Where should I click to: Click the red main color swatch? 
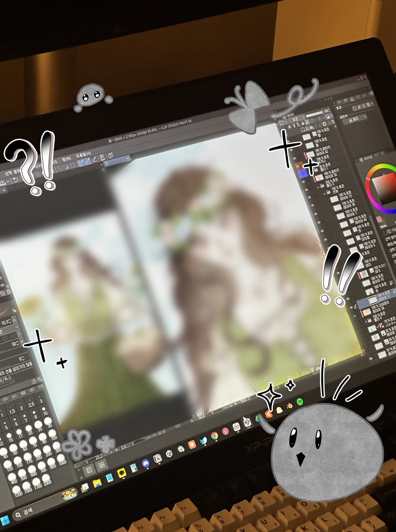[379, 219]
